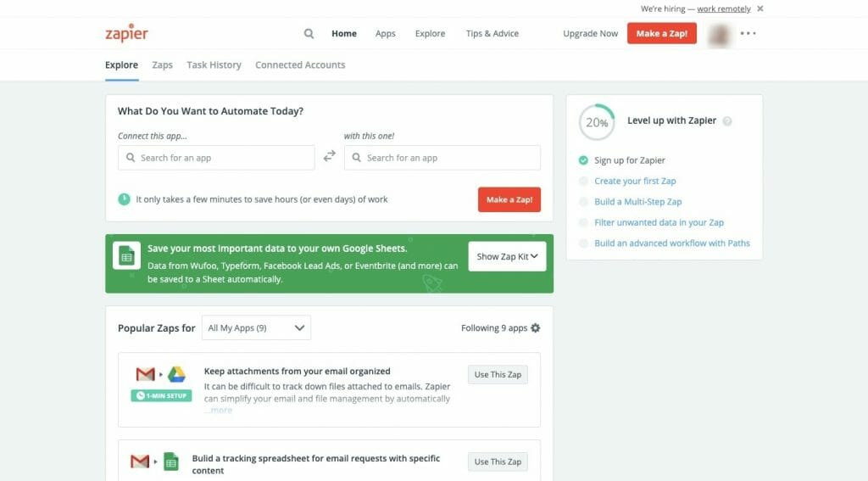Click the circle beside Filter unwanted data
Screen dimensions: 868x481
pos(583,223)
